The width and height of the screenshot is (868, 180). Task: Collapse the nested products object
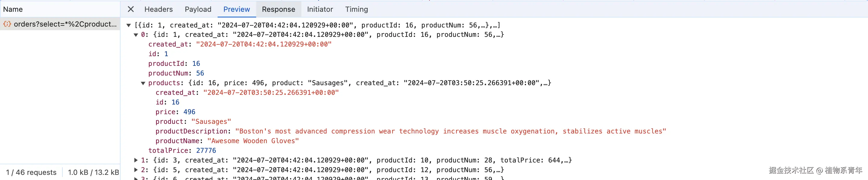[x=143, y=83]
